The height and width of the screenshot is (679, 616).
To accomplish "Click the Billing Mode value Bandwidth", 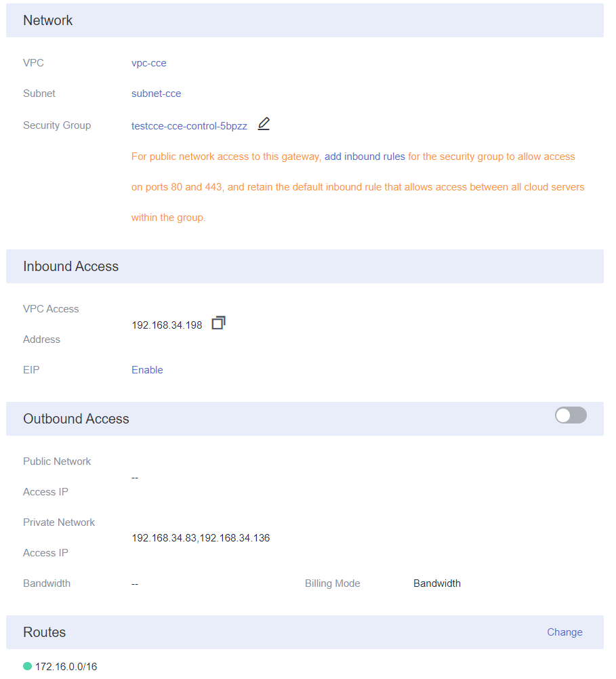I will pyautogui.click(x=436, y=583).
